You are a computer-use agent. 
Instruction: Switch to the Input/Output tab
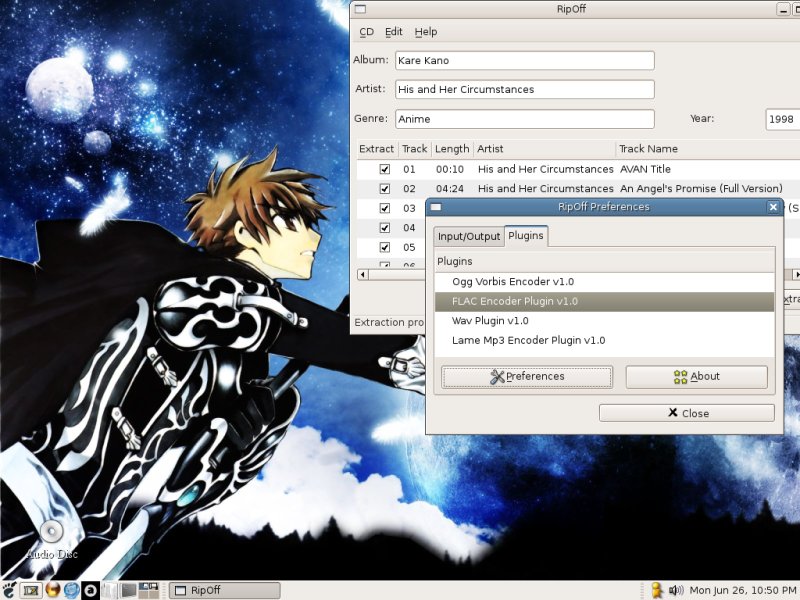(x=468, y=236)
